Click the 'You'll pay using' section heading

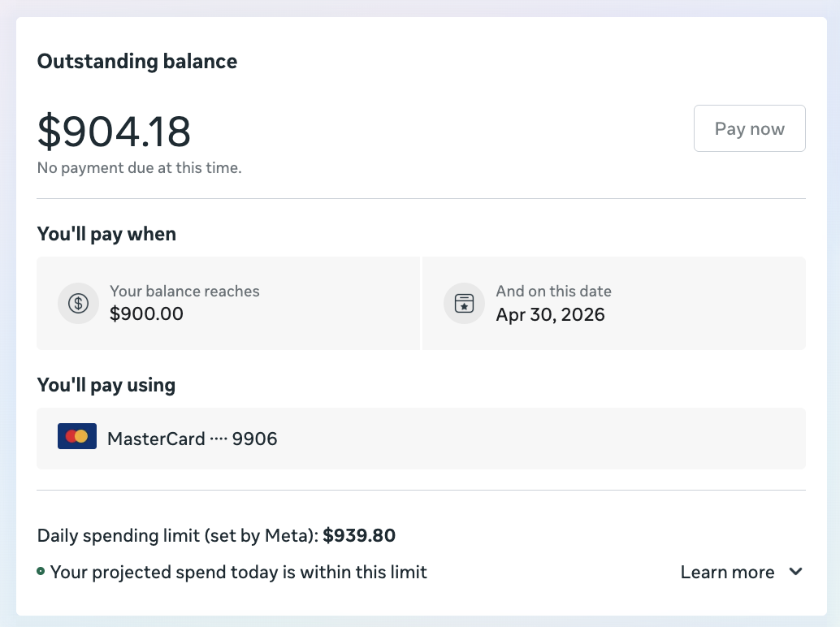pos(106,385)
